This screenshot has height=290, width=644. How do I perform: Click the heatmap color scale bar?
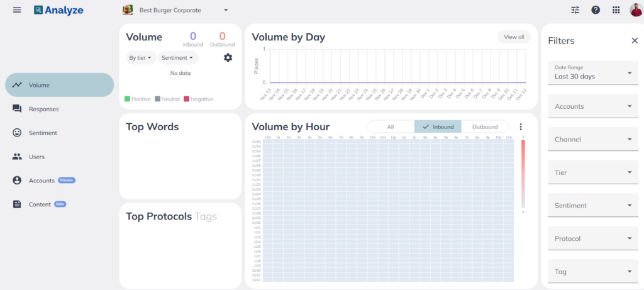(x=523, y=174)
